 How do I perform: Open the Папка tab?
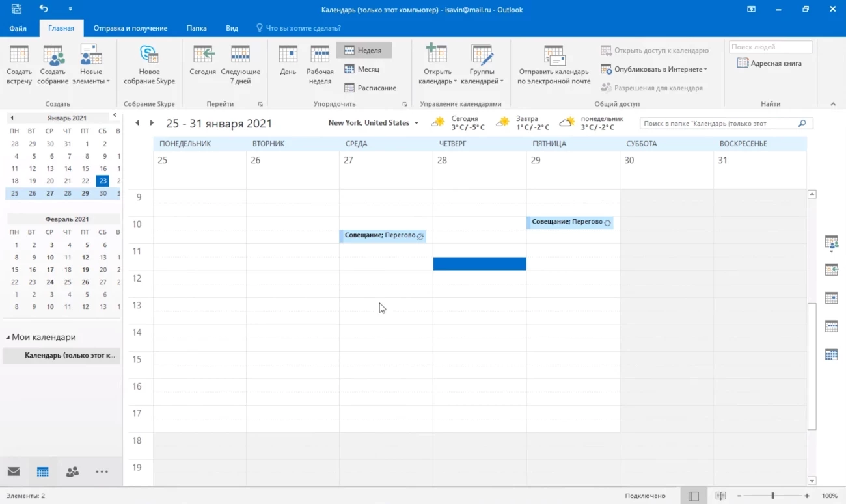pos(197,28)
